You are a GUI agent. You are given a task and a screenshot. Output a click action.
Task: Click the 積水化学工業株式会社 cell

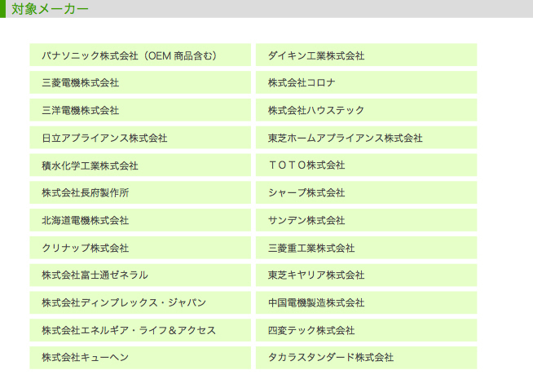(140, 165)
